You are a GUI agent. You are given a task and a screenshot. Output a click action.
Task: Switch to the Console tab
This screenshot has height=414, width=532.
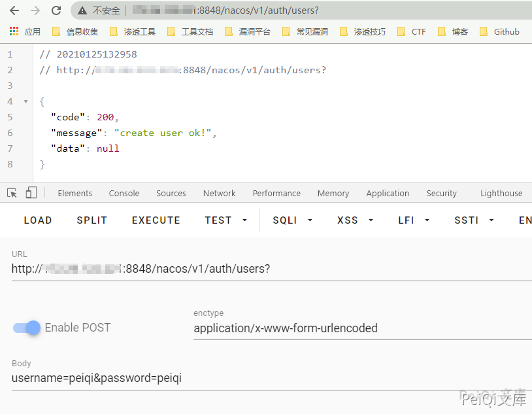[x=124, y=193]
